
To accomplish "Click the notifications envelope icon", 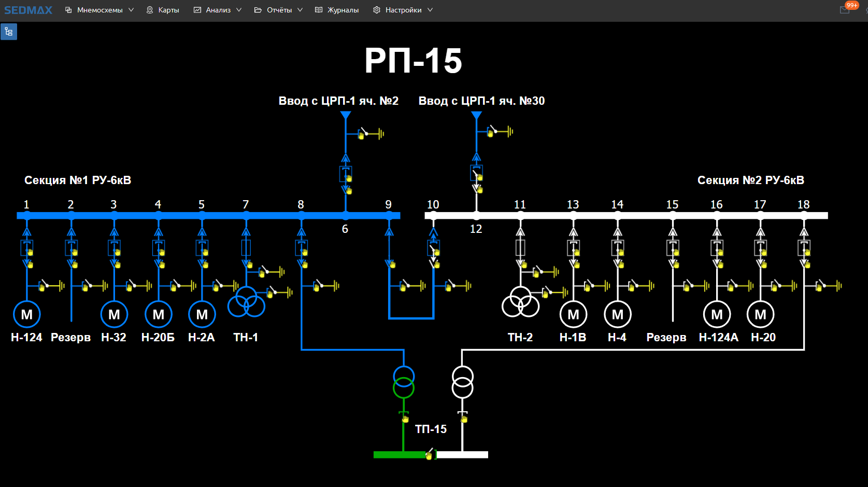I will tap(845, 10).
